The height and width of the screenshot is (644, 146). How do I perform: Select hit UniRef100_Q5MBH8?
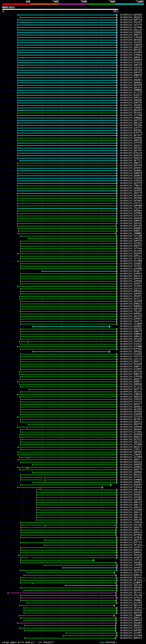(131, 90)
